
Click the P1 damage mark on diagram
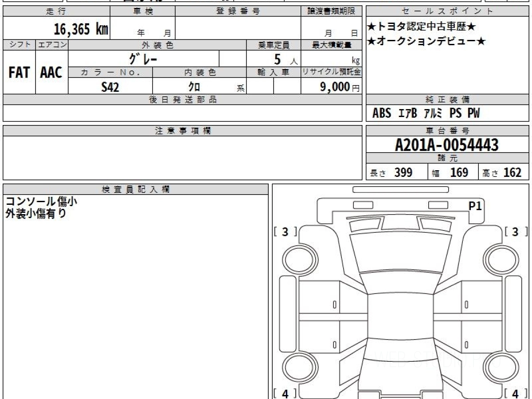(x=475, y=206)
